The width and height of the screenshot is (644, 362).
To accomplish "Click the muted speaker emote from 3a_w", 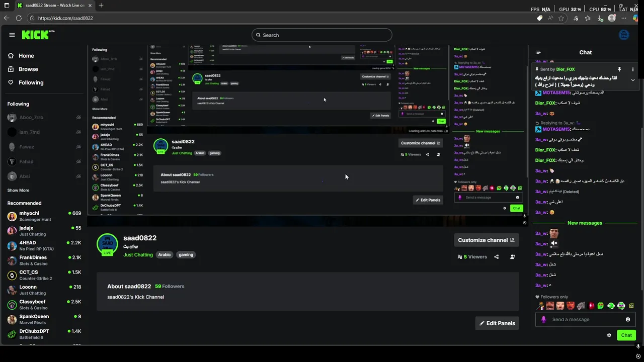I will pos(554,243).
